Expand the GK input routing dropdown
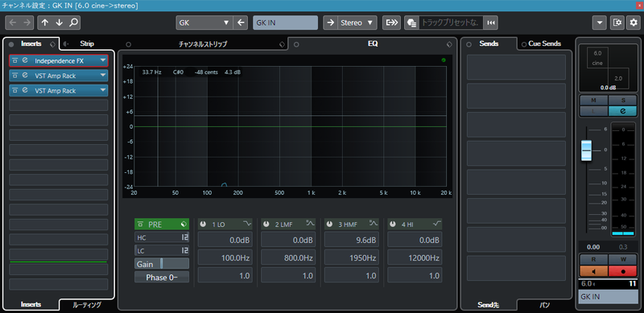Screen dimensions: 644x313 click(x=226, y=23)
